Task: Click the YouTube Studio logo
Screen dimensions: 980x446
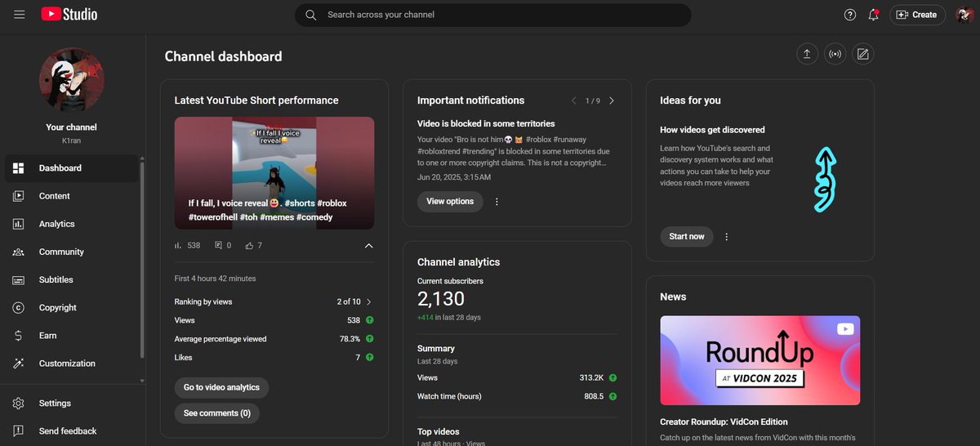Action: pos(69,15)
